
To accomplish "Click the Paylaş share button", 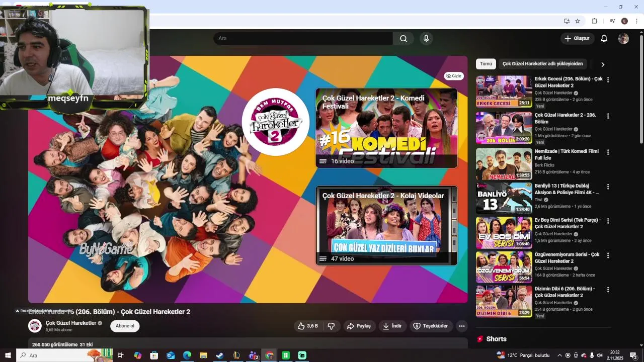I will coord(359,326).
